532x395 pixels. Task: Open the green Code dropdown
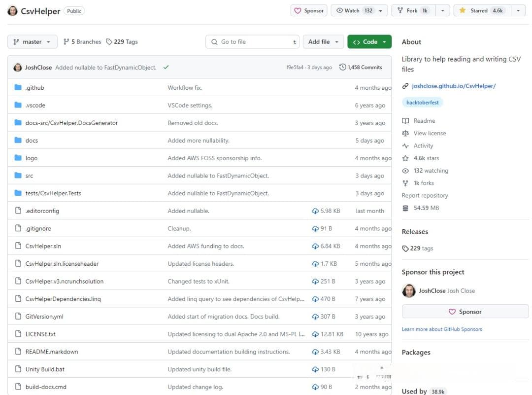pos(369,42)
